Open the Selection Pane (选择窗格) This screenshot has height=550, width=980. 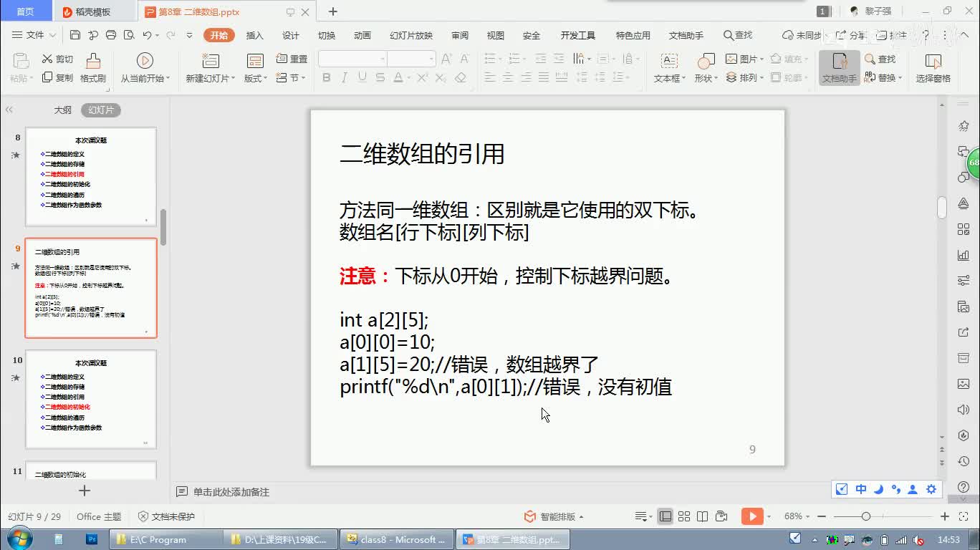pos(933,68)
